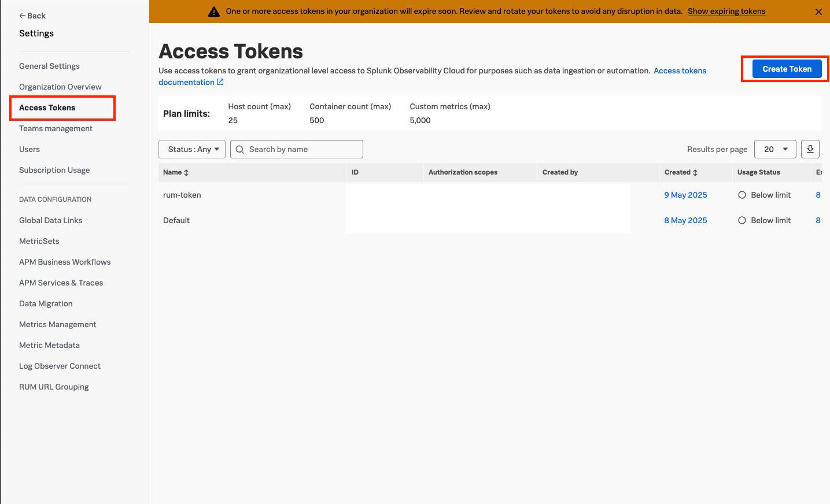Click the Created by column header
Screen dimensions: 830x504
(560, 172)
